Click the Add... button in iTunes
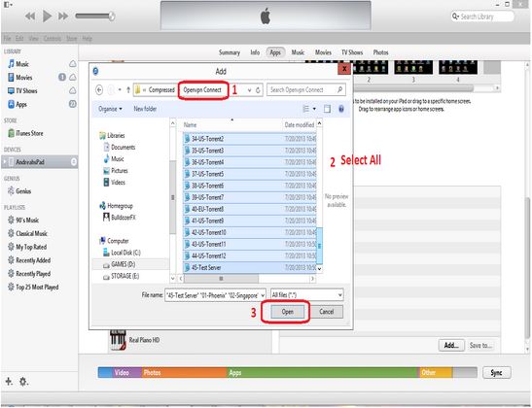Screen dimensions: 532x408 (451, 345)
